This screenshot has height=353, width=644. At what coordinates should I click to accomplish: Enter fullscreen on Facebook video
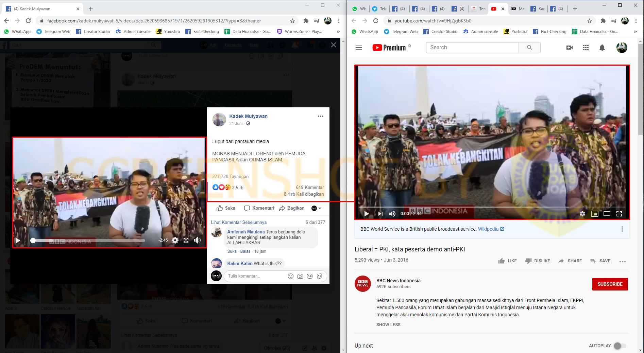(x=186, y=240)
